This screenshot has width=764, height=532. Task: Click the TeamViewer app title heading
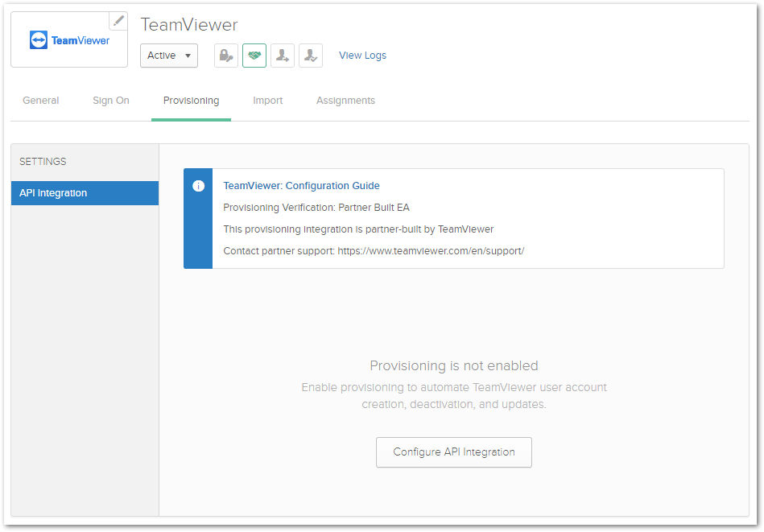[x=189, y=25]
